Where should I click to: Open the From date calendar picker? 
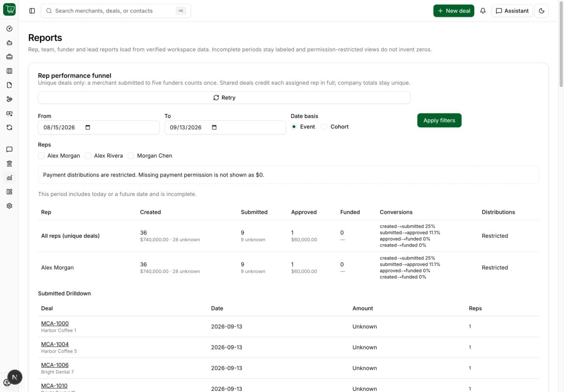coord(88,127)
